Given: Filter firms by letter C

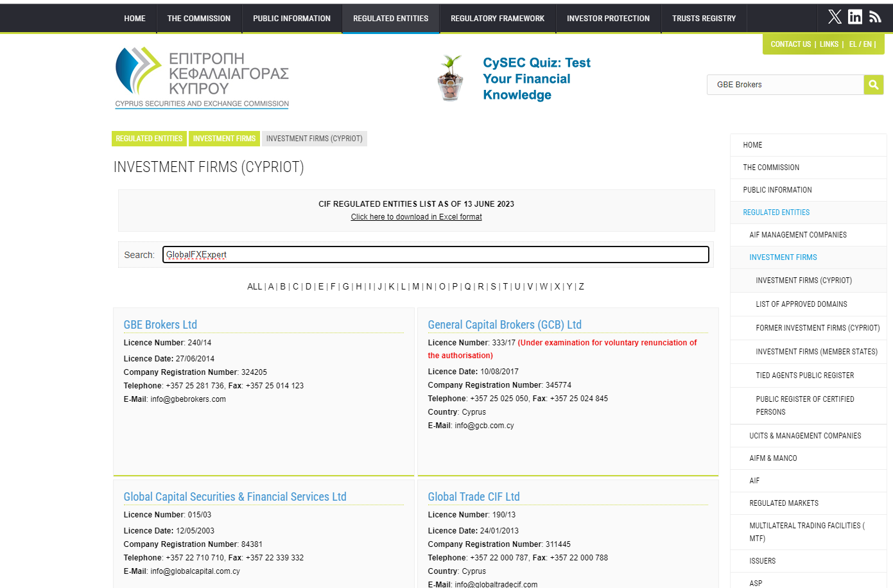Looking at the screenshot, I should tap(296, 287).
